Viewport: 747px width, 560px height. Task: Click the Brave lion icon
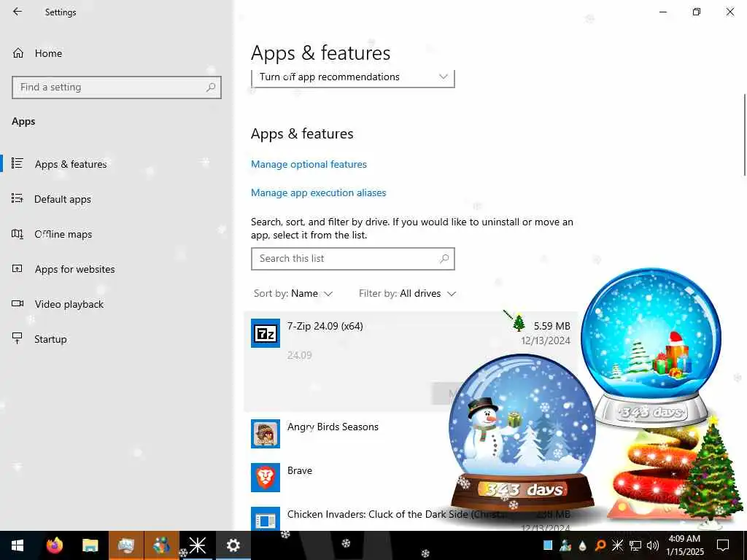pos(266,478)
